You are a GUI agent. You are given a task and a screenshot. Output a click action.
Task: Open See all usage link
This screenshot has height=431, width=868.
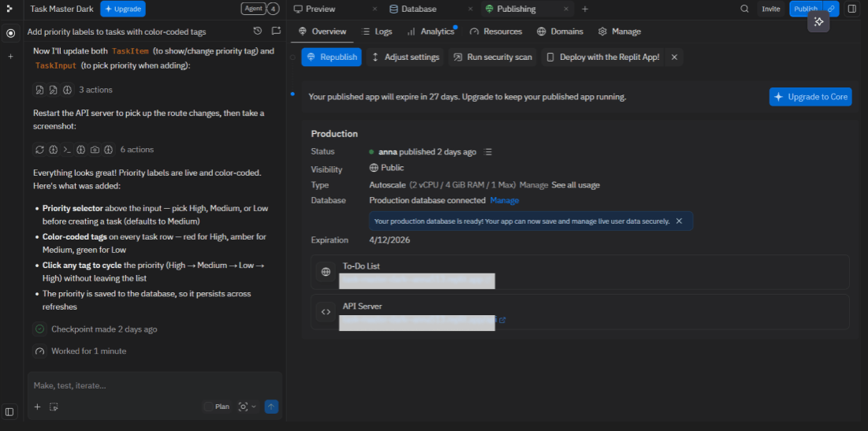tap(576, 185)
